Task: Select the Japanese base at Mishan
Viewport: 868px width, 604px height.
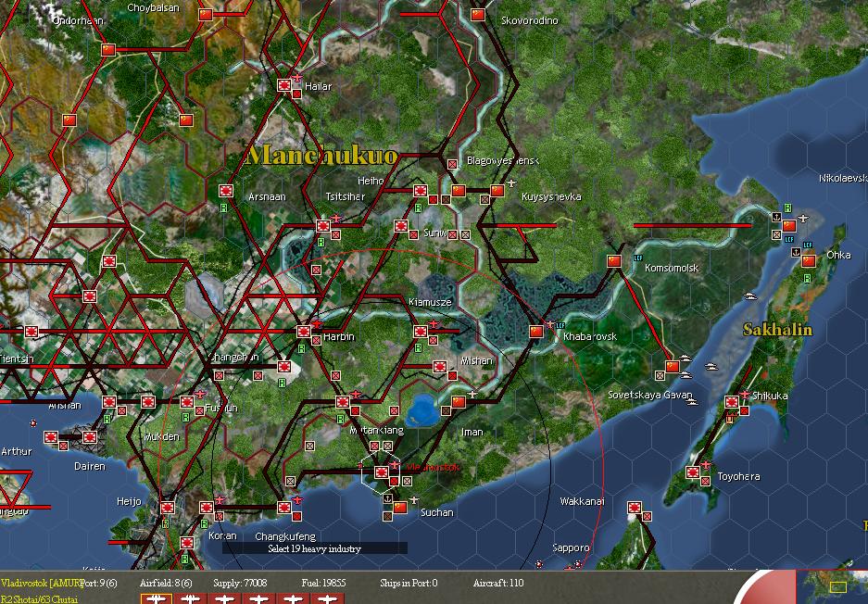Action: pos(440,367)
